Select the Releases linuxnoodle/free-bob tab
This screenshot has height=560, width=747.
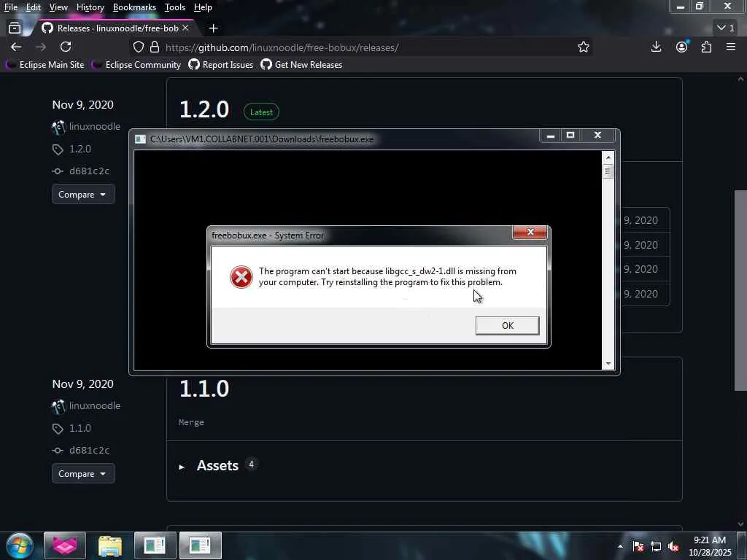pyautogui.click(x=115, y=28)
